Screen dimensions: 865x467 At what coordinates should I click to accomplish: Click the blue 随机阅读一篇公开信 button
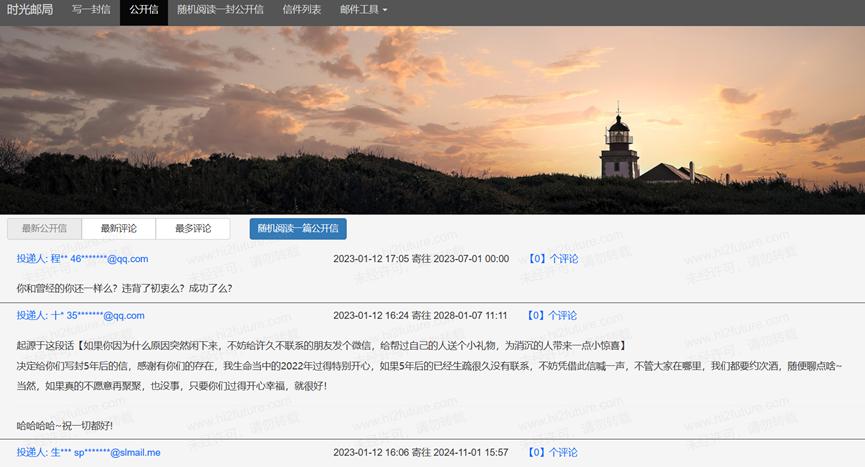pyautogui.click(x=298, y=228)
